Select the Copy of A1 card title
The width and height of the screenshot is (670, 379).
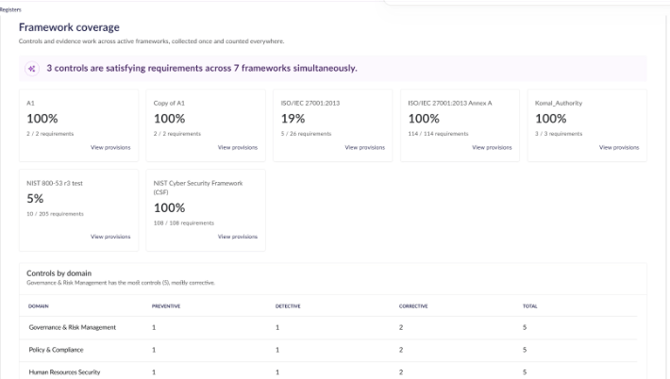click(169, 103)
